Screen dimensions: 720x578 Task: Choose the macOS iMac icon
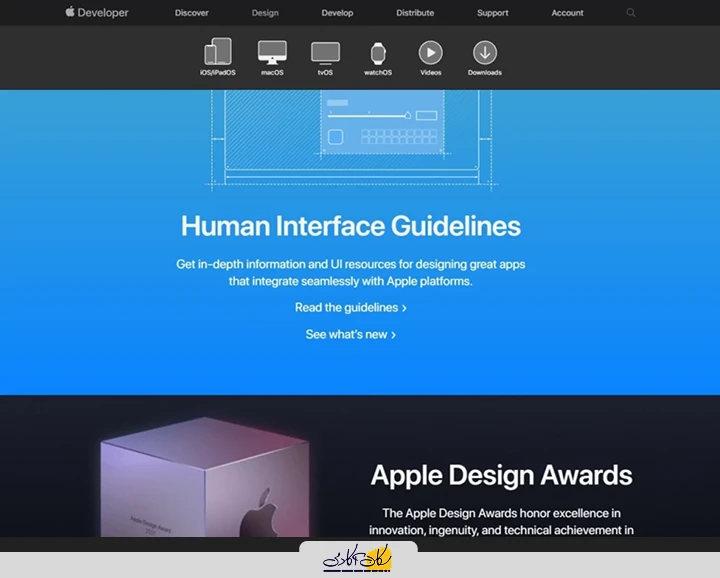tap(272, 53)
